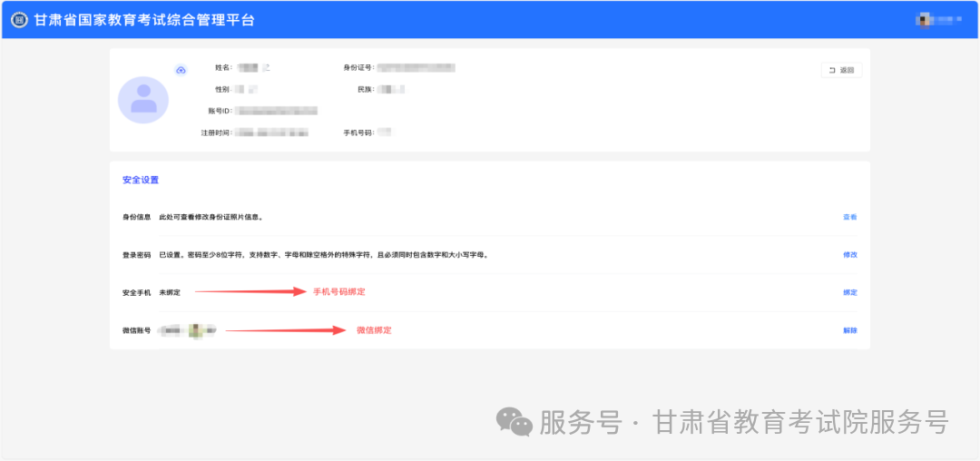Click the 微信账号 row label

tap(137, 331)
